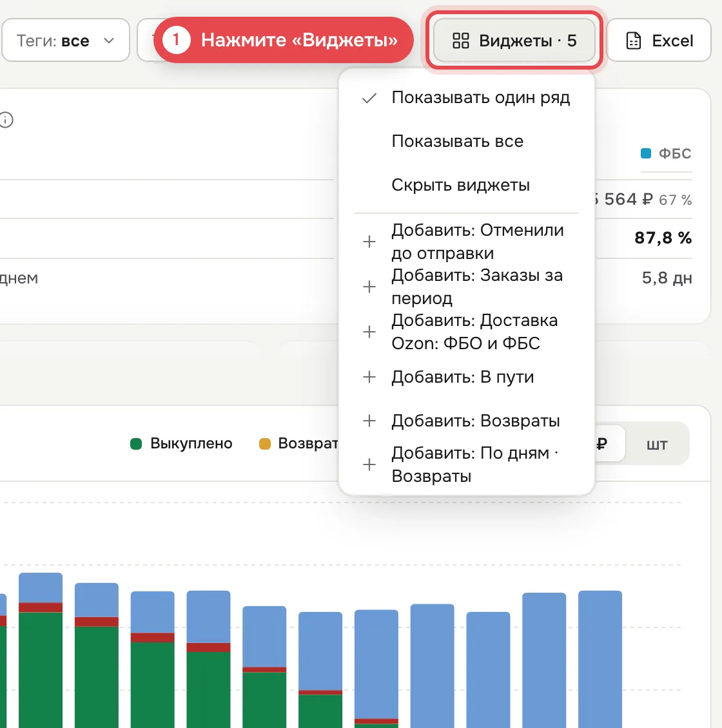Click plus icon beside Добавить: Возвраты
722x728 pixels.
click(x=369, y=421)
